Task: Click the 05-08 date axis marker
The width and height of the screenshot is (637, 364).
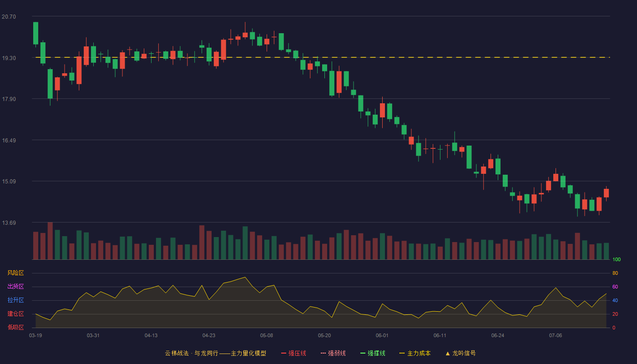Action: pos(267,335)
